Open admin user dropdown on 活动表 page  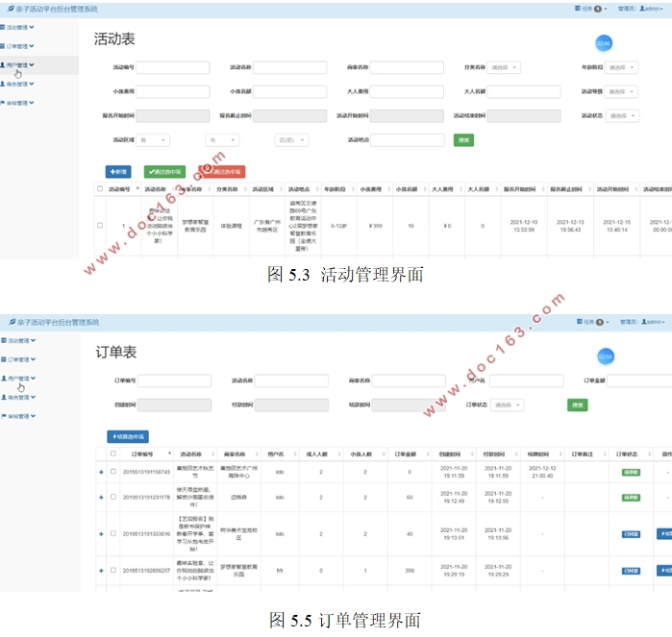coord(651,9)
